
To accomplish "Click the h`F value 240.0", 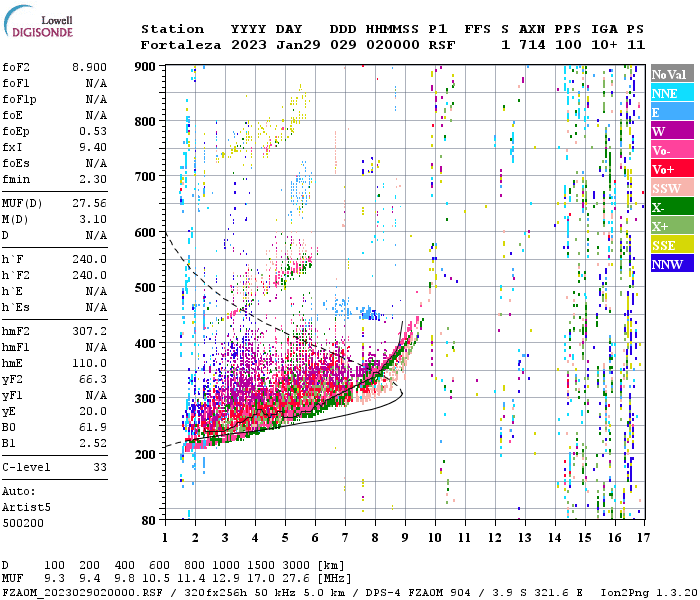I will click(89, 259).
